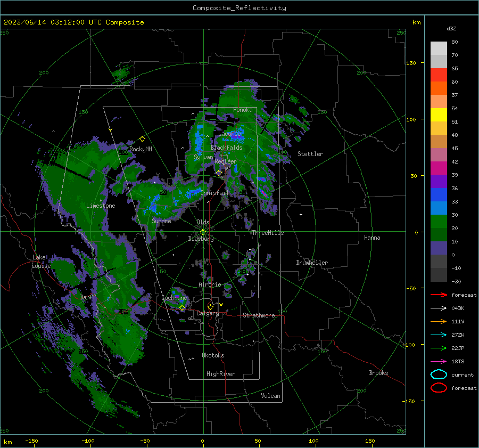
Task: Click the Didsbury map label
Action: (x=201, y=239)
